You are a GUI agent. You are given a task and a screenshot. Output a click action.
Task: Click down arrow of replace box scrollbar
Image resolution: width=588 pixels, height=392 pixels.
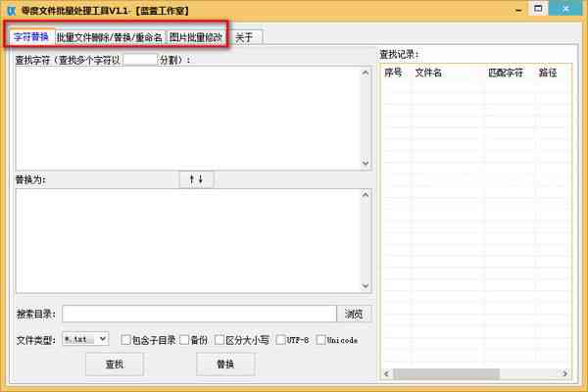366,286
